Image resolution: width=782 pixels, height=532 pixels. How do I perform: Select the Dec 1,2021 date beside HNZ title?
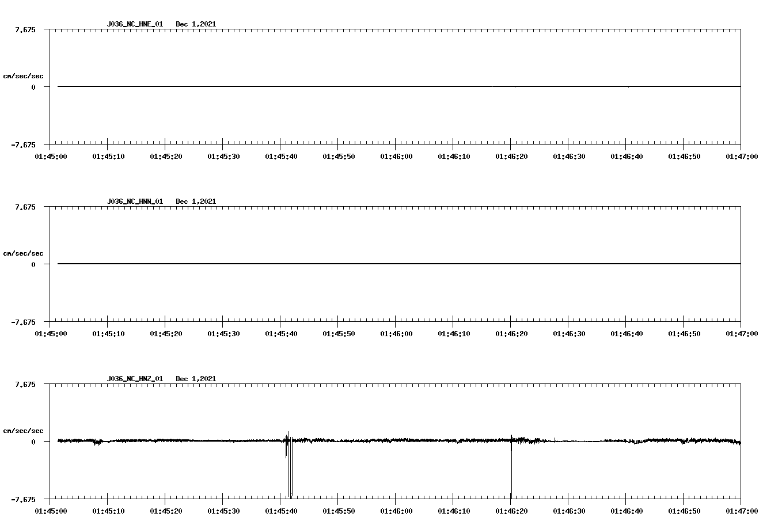[x=196, y=379]
